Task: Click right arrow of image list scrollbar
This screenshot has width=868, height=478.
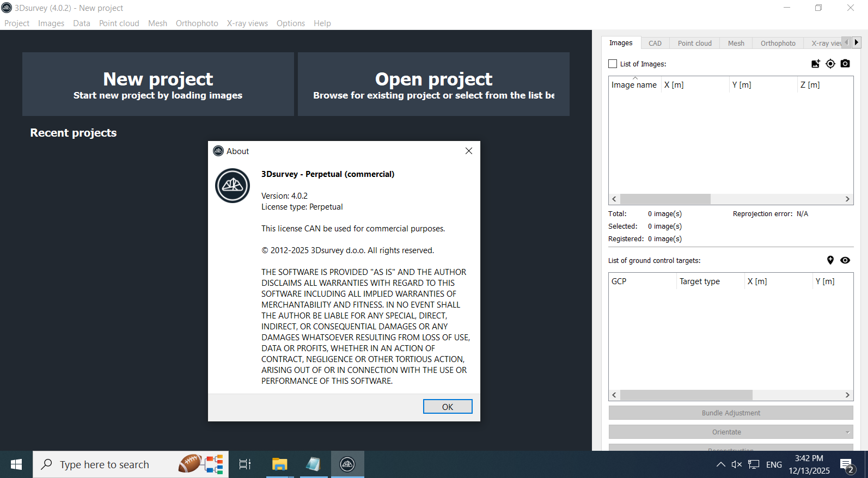Action: [x=847, y=199]
